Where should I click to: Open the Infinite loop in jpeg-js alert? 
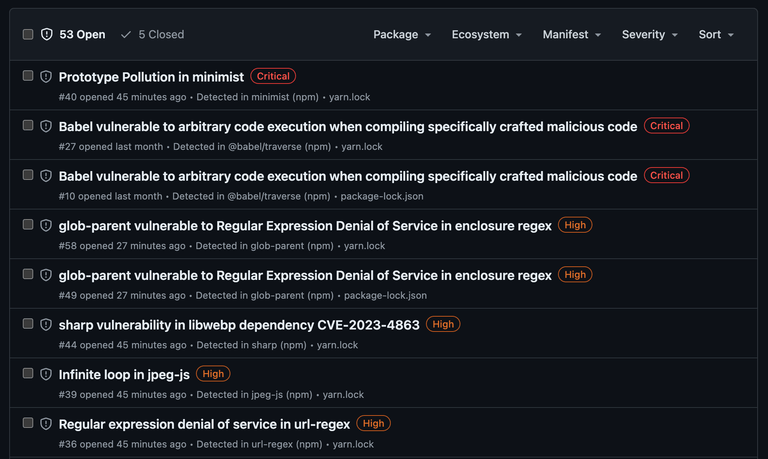coord(124,374)
